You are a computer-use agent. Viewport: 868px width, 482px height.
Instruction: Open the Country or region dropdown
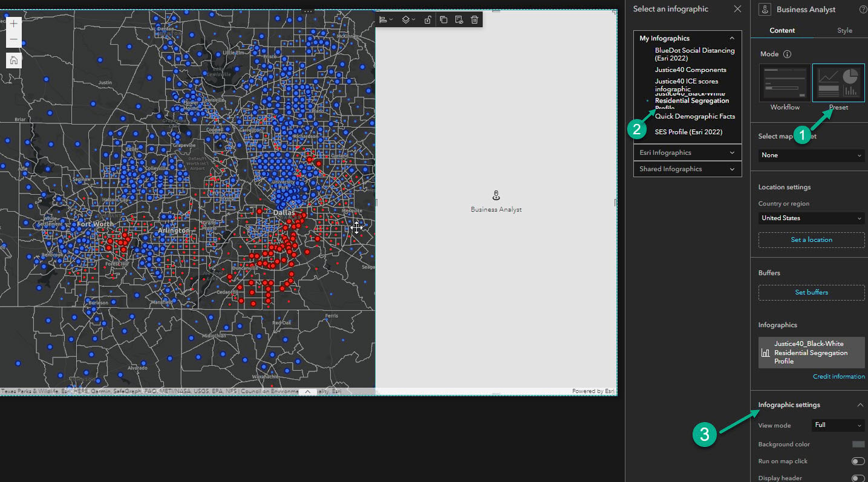point(811,218)
